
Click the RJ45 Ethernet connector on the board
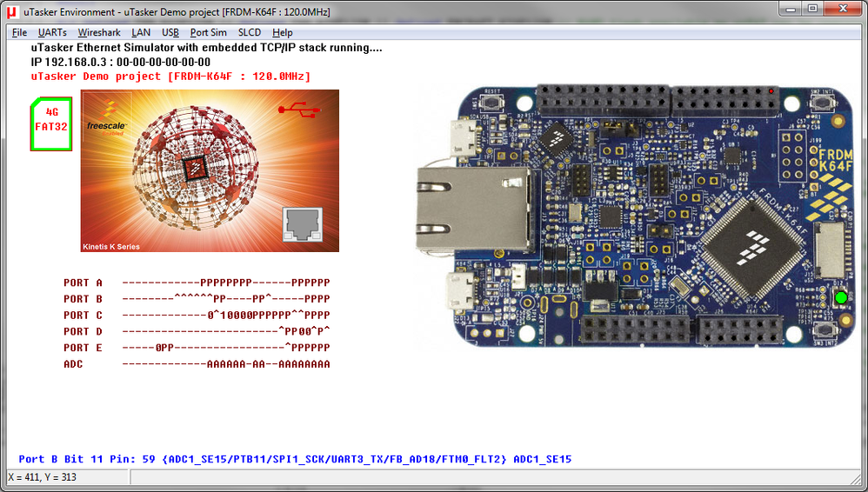473,208
